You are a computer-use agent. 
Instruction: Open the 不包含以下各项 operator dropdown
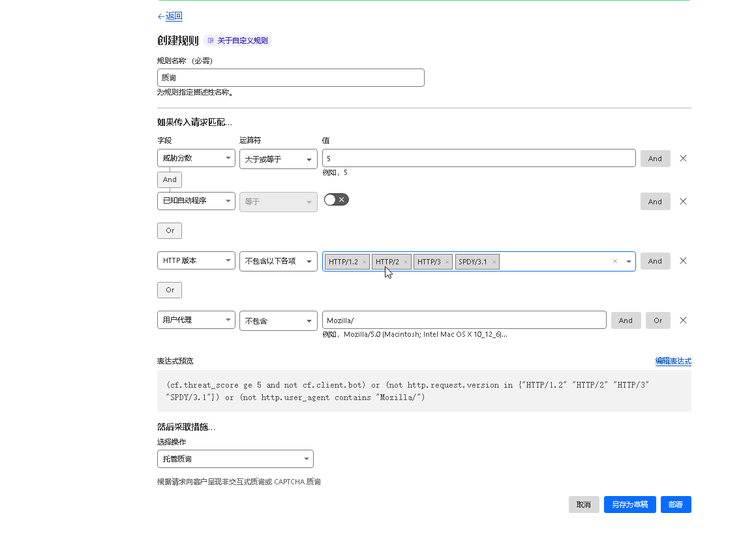[278, 261]
